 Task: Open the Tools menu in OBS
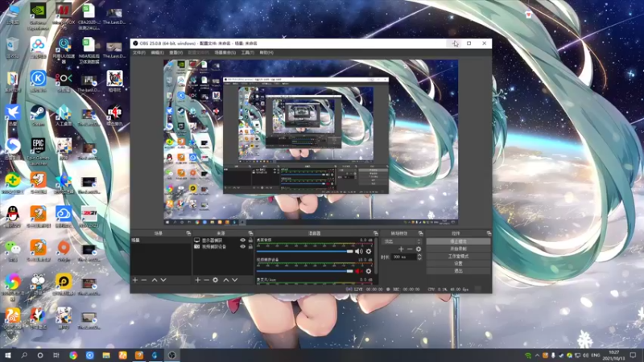point(247,52)
